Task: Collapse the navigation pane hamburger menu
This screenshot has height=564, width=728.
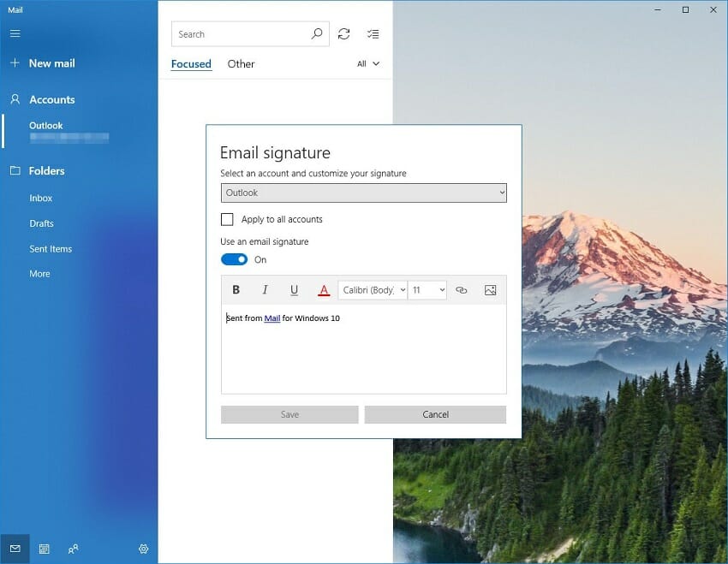Action: (15, 33)
